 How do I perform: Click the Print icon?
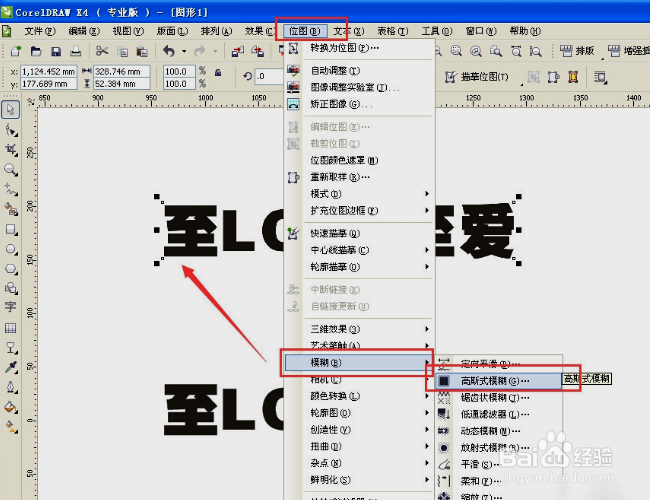click(x=75, y=51)
